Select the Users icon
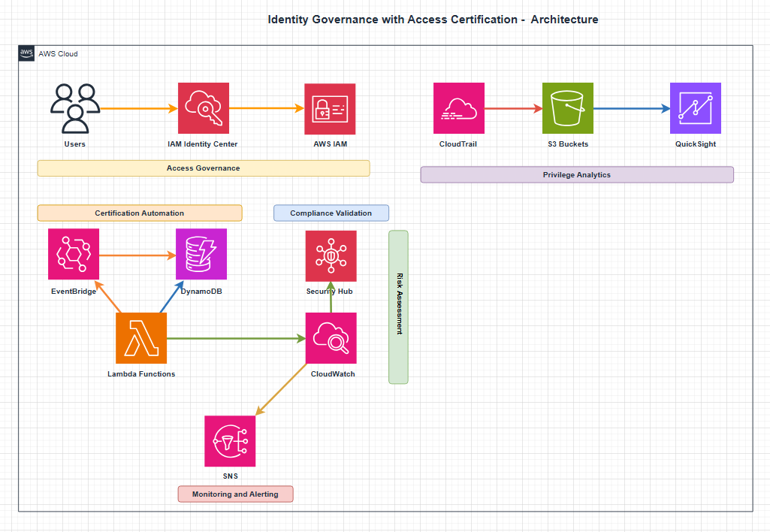 [x=75, y=108]
